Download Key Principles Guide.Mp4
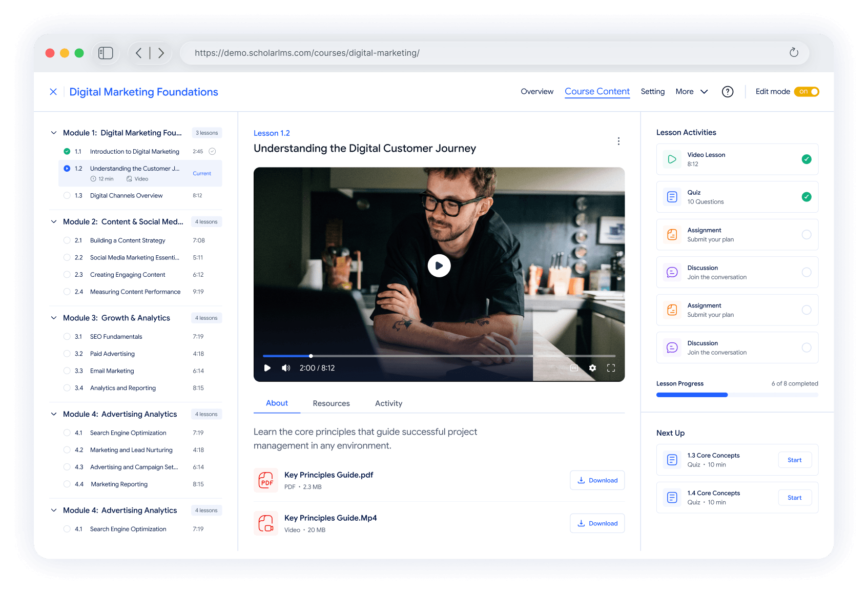868x593 pixels. click(x=597, y=523)
